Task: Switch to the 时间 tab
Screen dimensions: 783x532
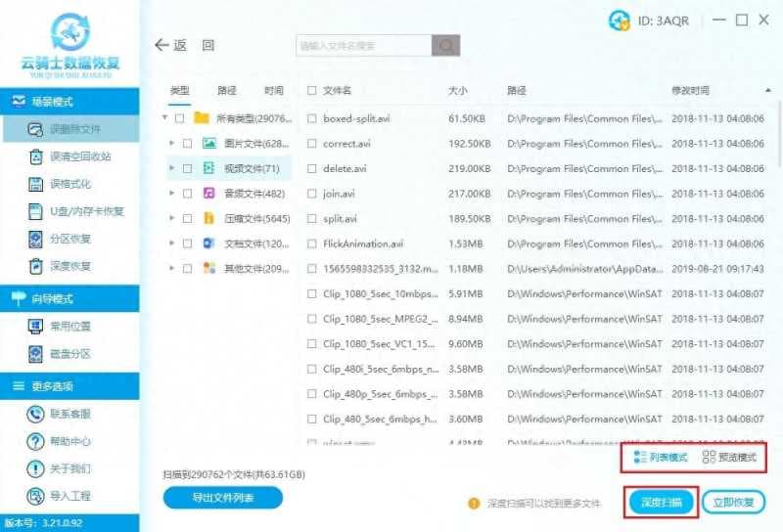Action: point(273,91)
